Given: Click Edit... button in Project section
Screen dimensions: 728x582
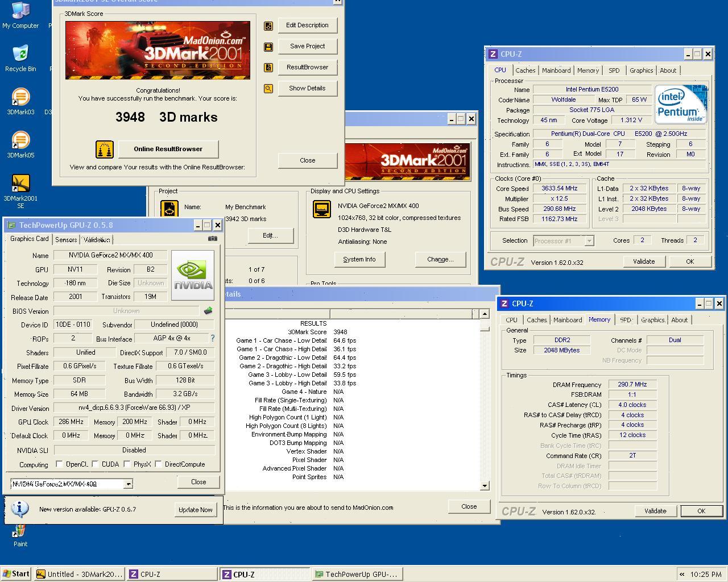Looking at the screenshot, I should pyautogui.click(x=270, y=236).
